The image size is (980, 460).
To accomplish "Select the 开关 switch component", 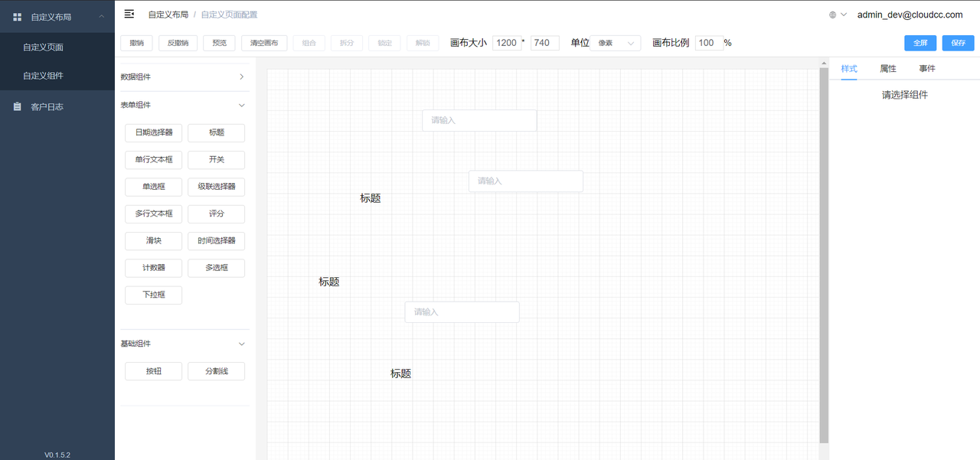I will (216, 159).
